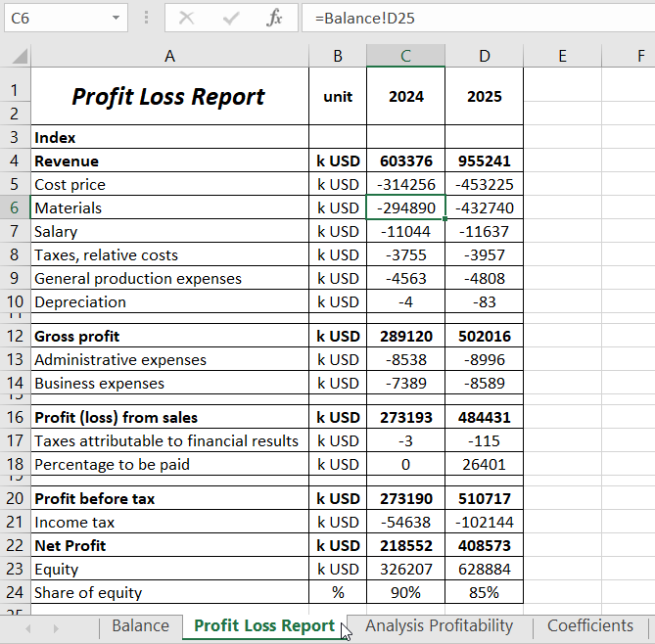This screenshot has height=644, width=655.
Task: Expand the Name Box dropdown arrow
Action: click(x=117, y=18)
